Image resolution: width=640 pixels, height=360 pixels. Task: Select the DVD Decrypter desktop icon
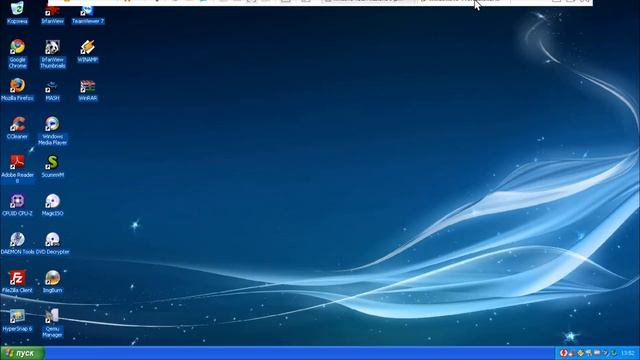pos(52,243)
